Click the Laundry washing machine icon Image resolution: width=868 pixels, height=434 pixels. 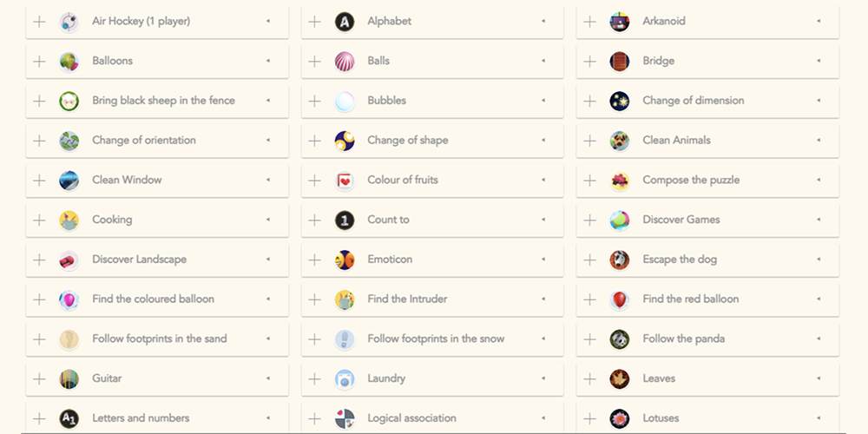[345, 378]
